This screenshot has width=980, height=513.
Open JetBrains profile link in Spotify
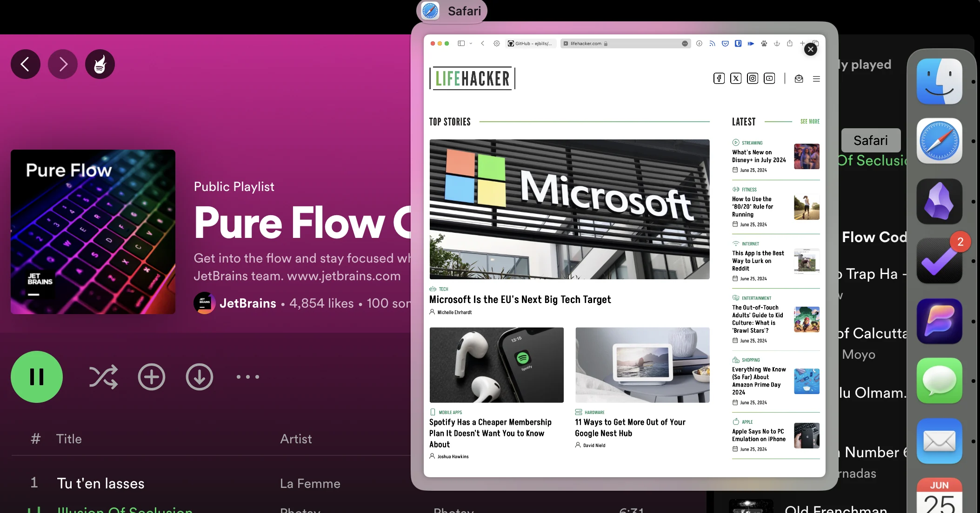248,303
